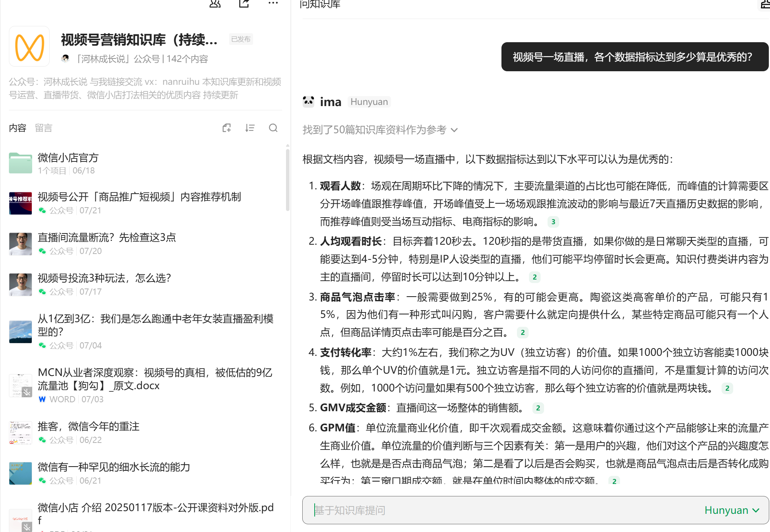Open citation 3 after 观看人数 paragraph
Viewport: 770px width, 532px height.
pyautogui.click(x=553, y=222)
